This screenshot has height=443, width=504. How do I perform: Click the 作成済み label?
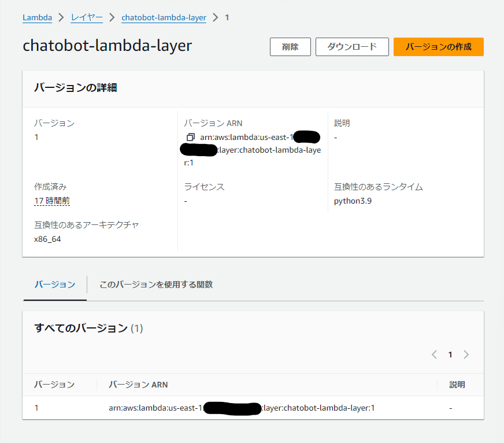click(50, 187)
